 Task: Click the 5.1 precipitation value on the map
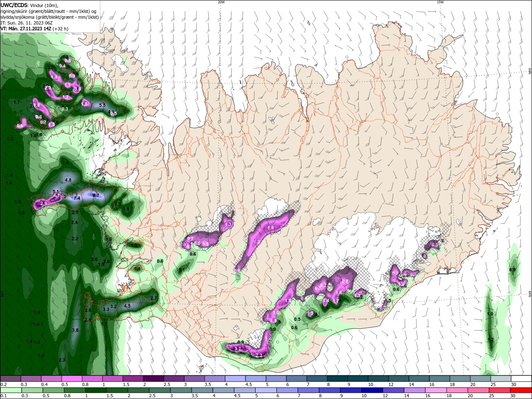pyautogui.click(x=57, y=191)
